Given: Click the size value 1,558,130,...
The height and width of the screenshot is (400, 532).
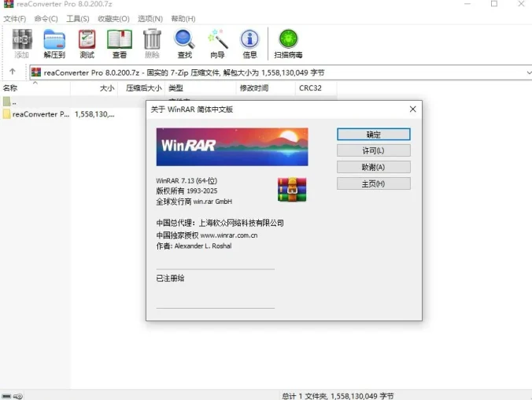Looking at the screenshot, I should [94, 114].
